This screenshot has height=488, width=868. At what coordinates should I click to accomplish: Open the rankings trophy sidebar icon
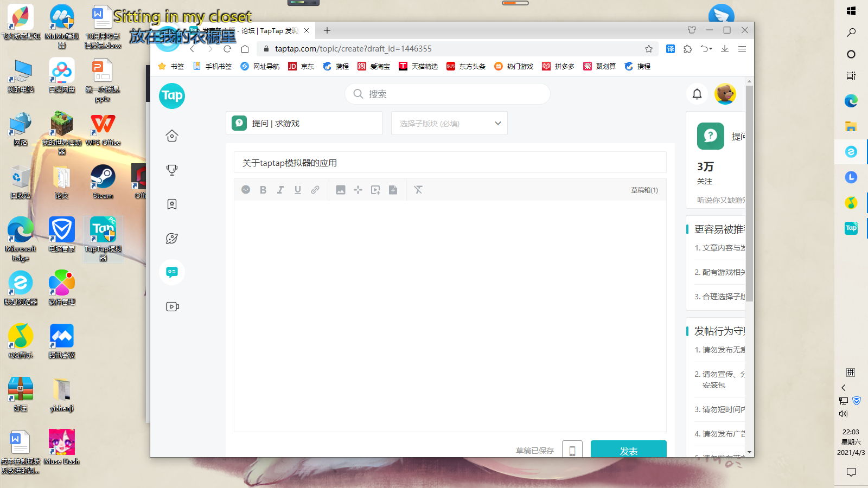tap(172, 170)
